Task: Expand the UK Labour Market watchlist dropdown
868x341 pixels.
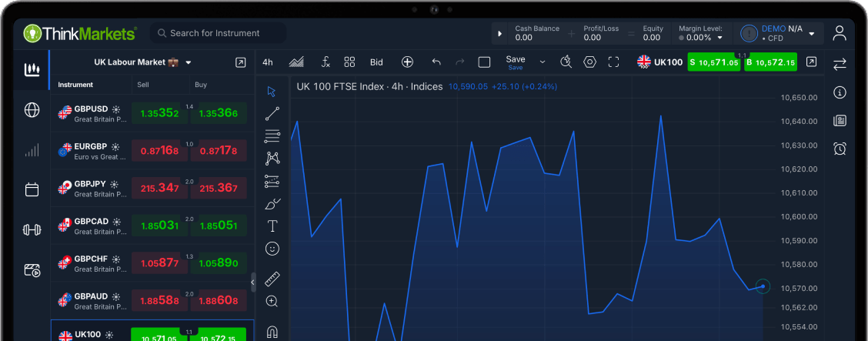Action: coord(189,62)
